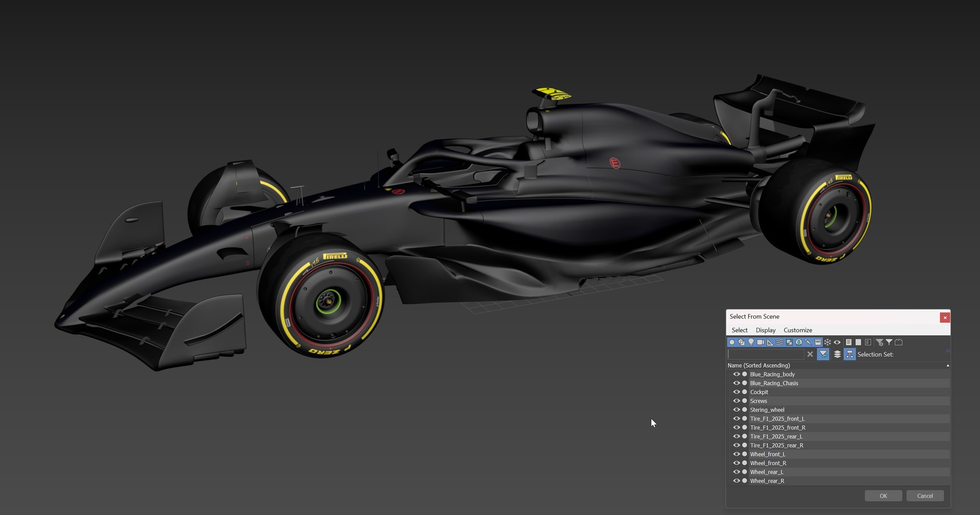This screenshot has height=515, width=980.
Task: Switch to Sort by Layer stack icon
Action: pyautogui.click(x=837, y=354)
